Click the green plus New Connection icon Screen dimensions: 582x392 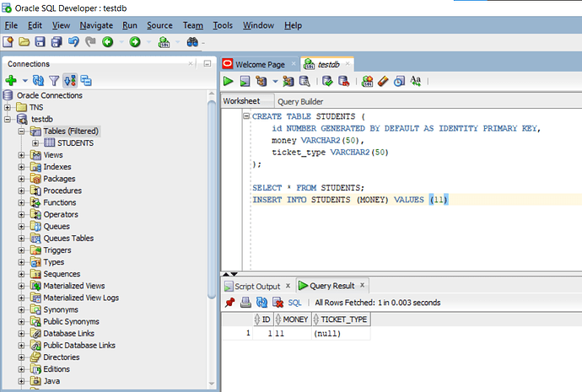[x=11, y=80]
